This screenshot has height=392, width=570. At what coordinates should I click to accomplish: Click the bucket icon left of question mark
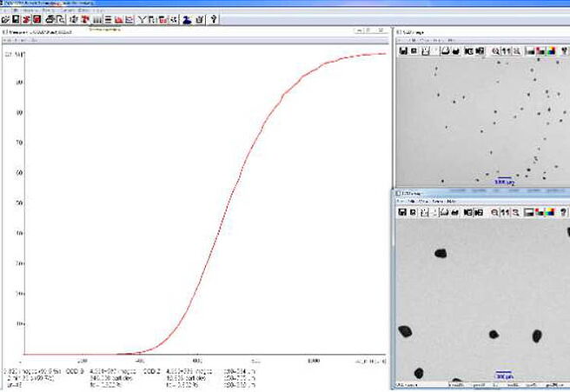tap(199, 20)
